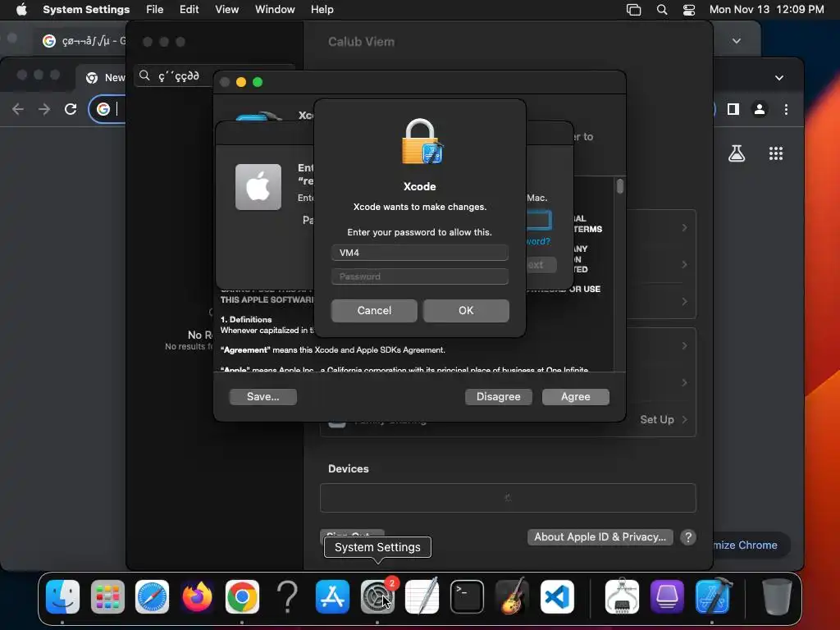Click the yellow minimize button of license window

[x=241, y=82]
